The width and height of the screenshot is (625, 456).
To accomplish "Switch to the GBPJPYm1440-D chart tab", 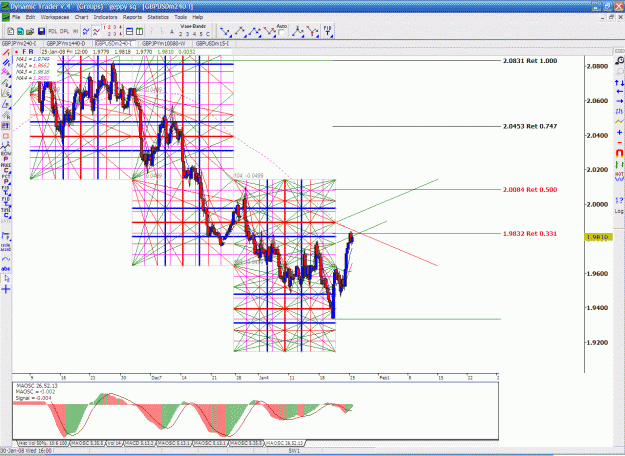I will [65, 43].
